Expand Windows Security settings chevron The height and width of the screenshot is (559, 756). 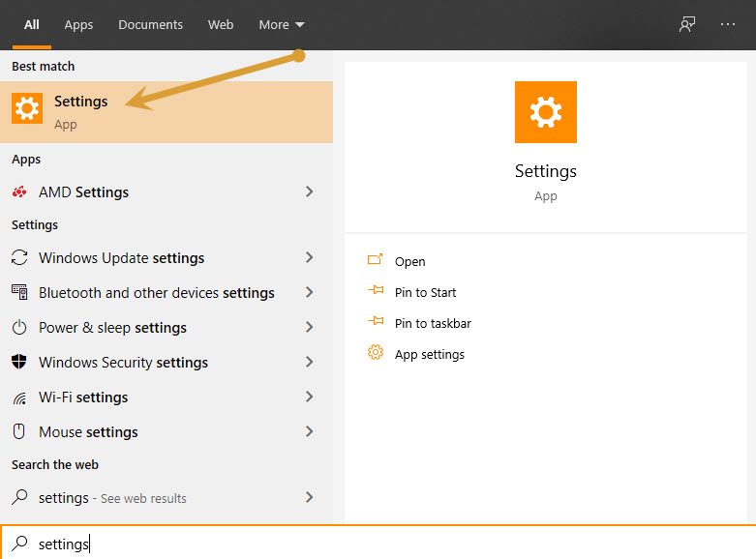pyautogui.click(x=309, y=362)
